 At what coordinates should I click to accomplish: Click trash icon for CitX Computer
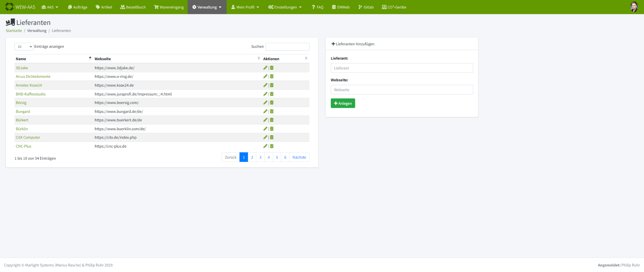point(272,137)
